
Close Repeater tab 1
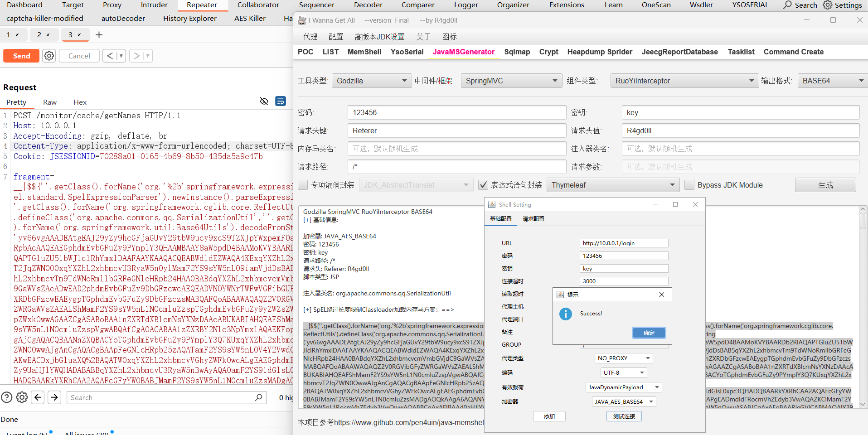[x=17, y=35]
